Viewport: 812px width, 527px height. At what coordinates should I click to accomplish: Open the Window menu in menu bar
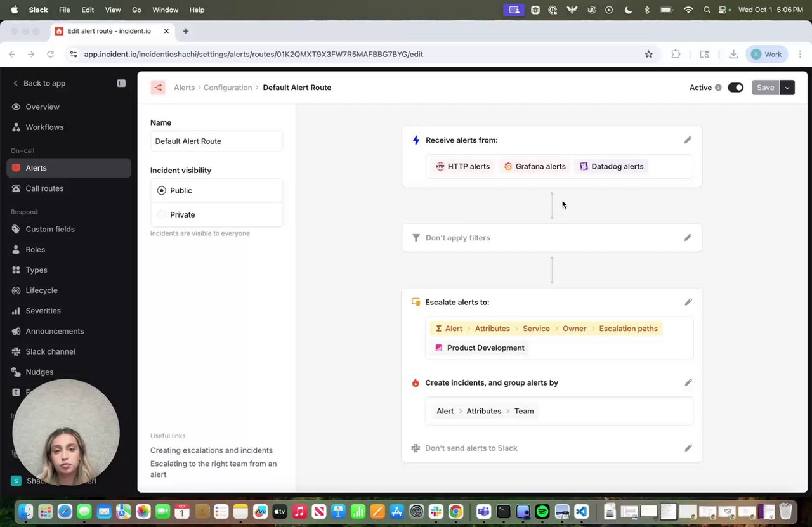(x=165, y=10)
